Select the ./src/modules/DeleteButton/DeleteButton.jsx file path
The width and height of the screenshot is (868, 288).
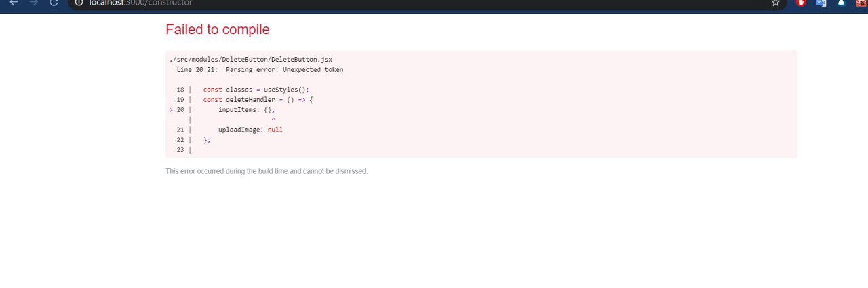[251, 60]
